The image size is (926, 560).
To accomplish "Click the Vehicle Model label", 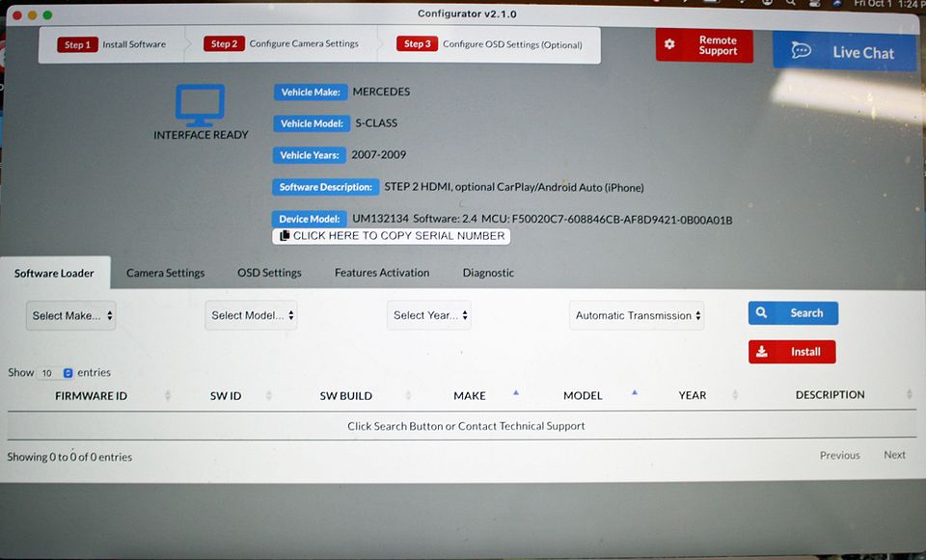I will (312, 123).
